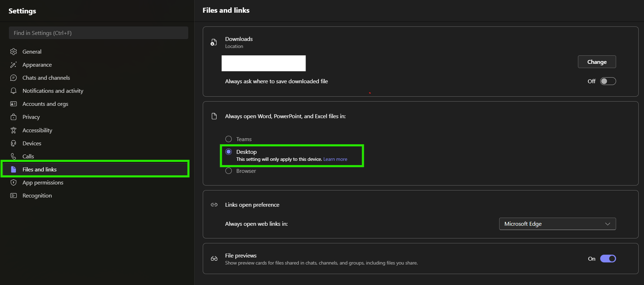Open the Learn more link
This screenshot has height=285, width=644.
[x=335, y=159]
